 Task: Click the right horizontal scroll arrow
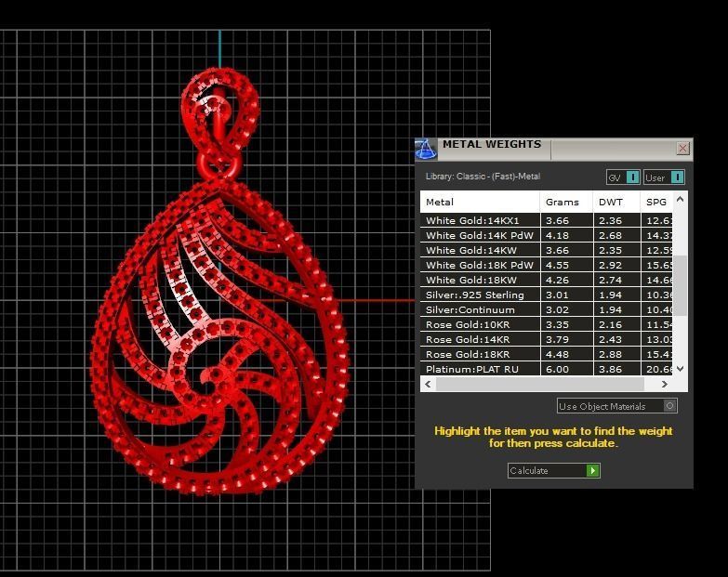[x=665, y=384]
